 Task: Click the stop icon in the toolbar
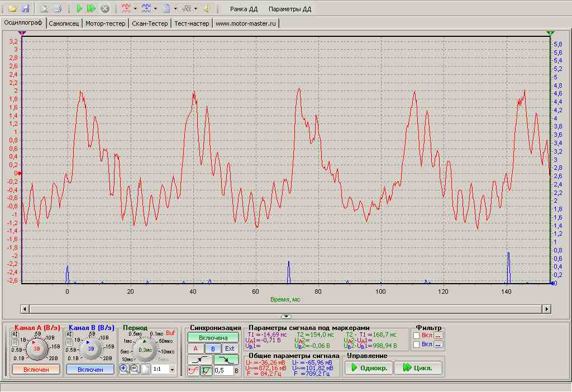(x=104, y=9)
